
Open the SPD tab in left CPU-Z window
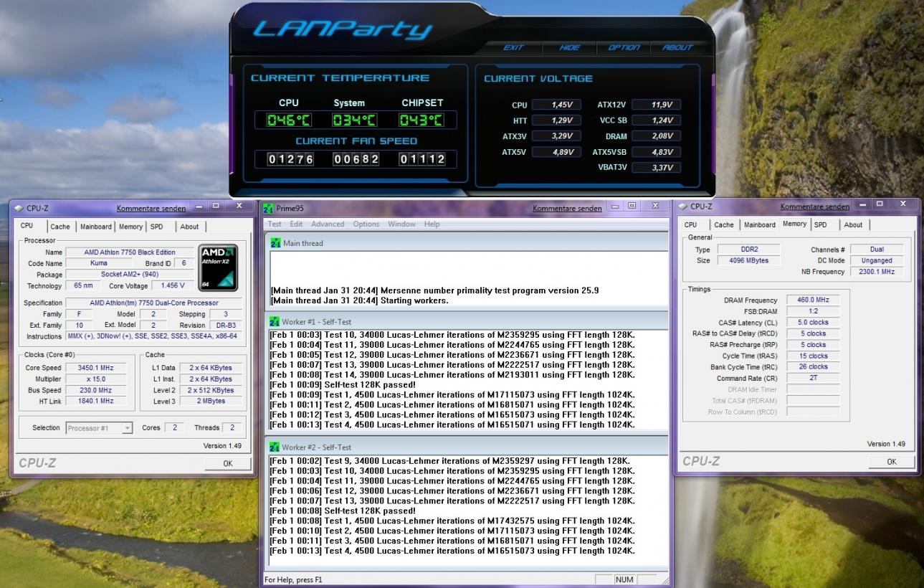pyautogui.click(x=157, y=227)
